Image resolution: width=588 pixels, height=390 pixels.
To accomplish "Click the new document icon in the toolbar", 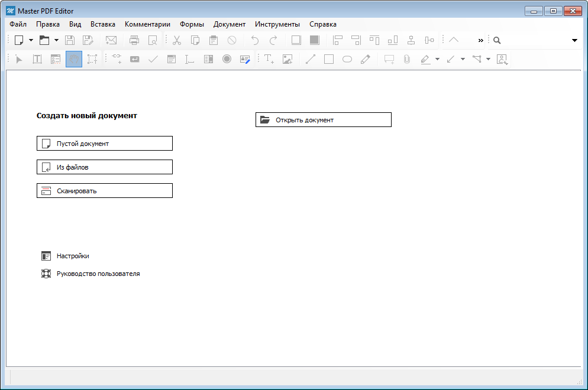I will tap(19, 40).
